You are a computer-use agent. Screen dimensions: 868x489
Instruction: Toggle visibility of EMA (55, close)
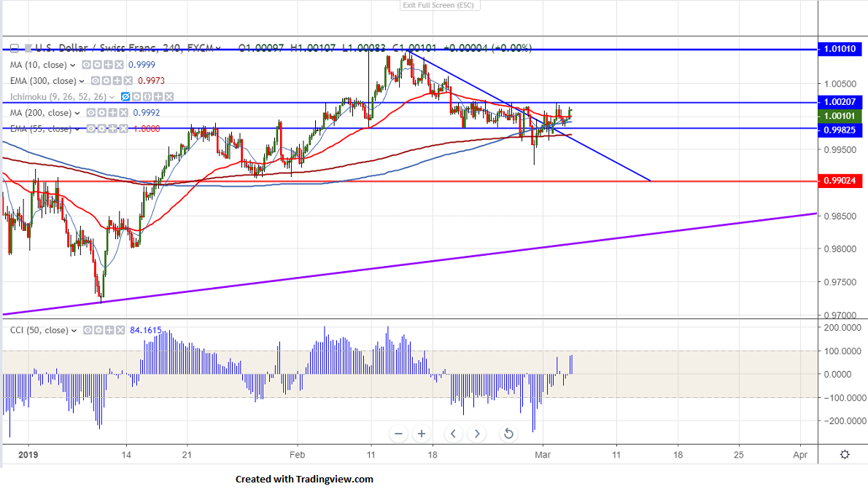(90, 128)
